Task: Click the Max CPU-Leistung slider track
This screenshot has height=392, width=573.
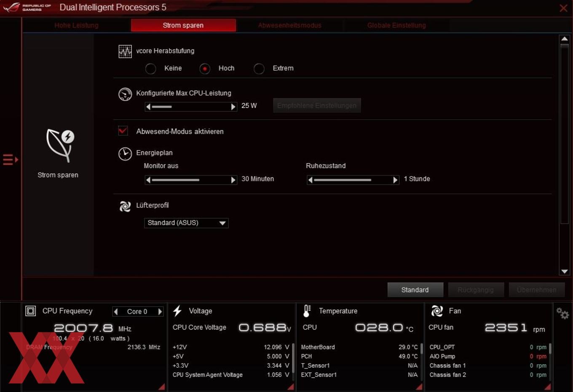Action: [191, 107]
